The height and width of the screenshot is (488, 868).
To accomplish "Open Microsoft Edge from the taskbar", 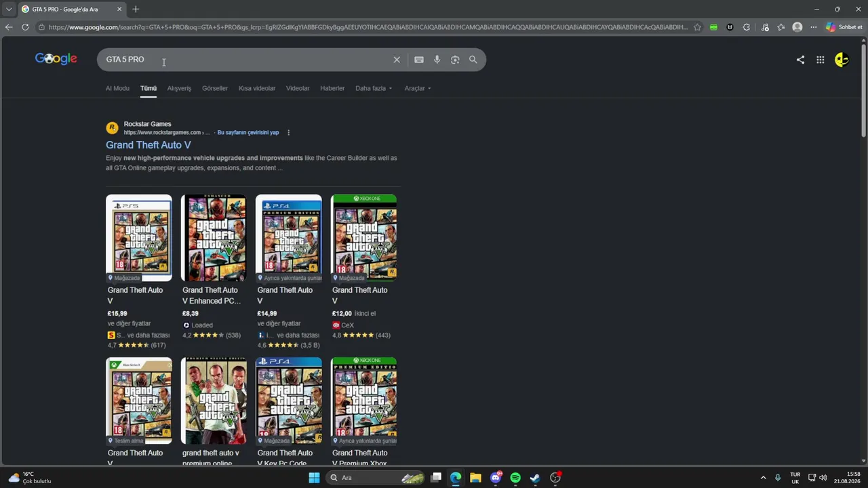I will pos(456,478).
